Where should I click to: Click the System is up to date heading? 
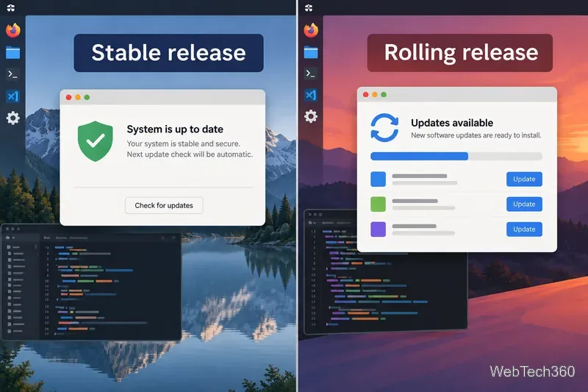pyautogui.click(x=175, y=129)
